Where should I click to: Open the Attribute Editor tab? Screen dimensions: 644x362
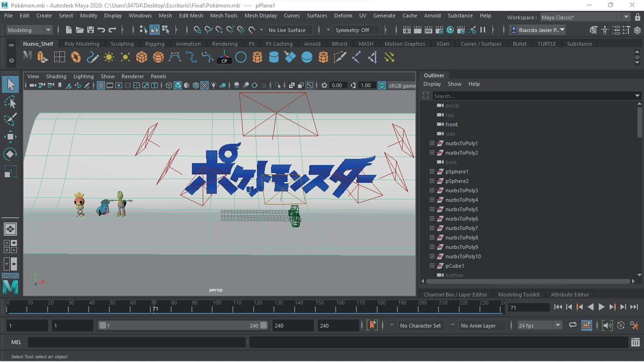point(570,295)
